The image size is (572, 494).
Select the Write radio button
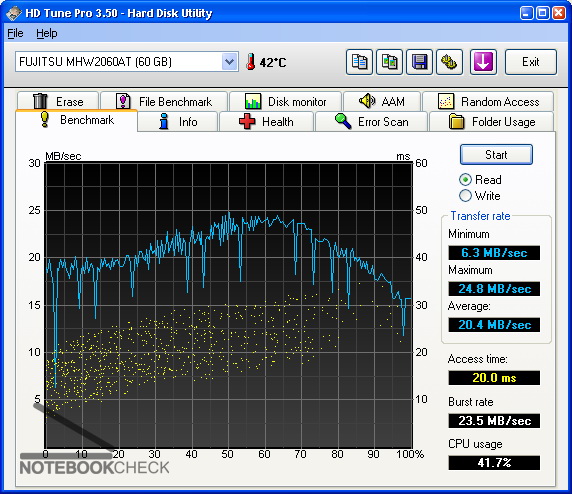pyautogui.click(x=465, y=196)
